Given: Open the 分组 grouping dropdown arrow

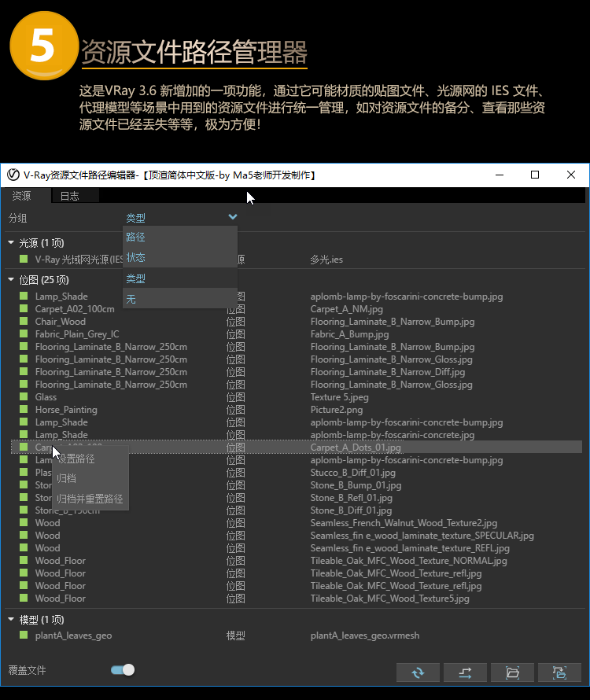Looking at the screenshot, I should tap(233, 217).
